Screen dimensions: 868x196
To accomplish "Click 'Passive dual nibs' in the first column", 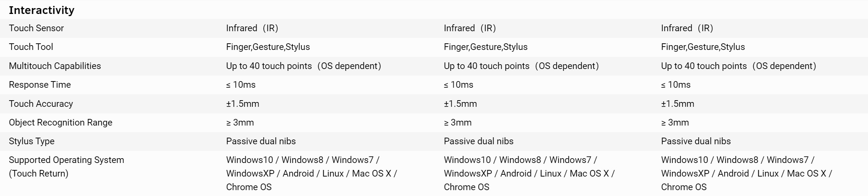I will [x=261, y=141].
